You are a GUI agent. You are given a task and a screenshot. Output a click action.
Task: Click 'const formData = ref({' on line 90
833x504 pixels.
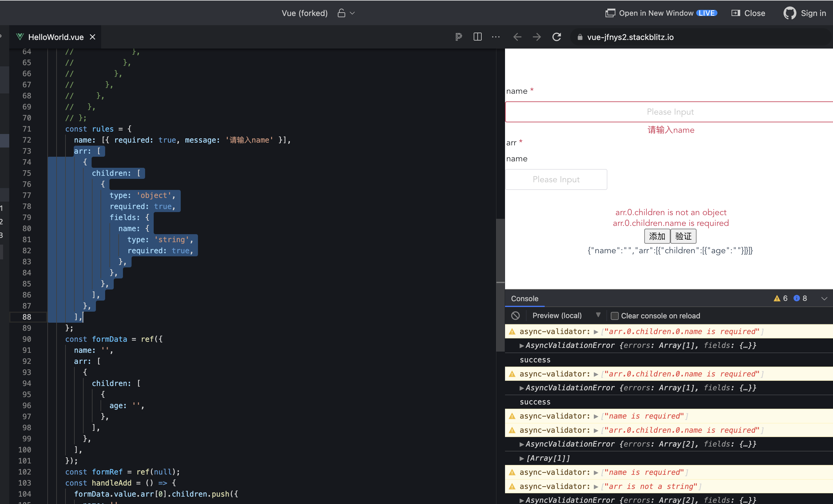pyautogui.click(x=114, y=339)
